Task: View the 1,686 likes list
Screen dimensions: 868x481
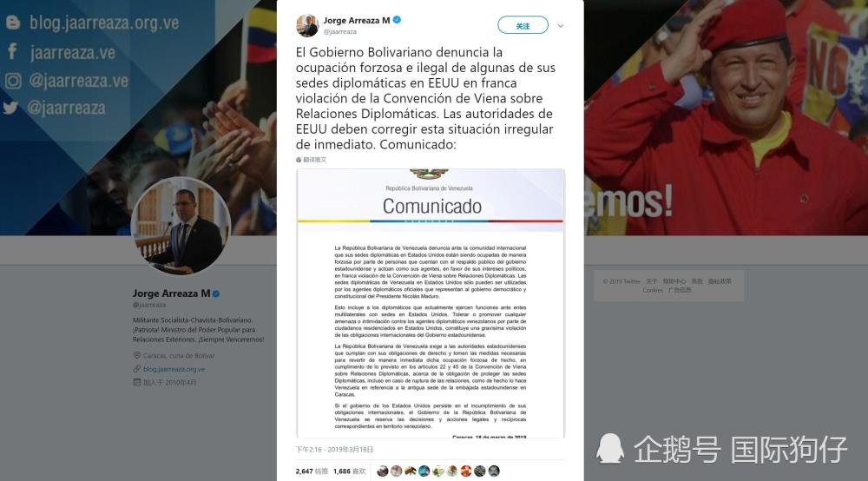Action: click(349, 471)
